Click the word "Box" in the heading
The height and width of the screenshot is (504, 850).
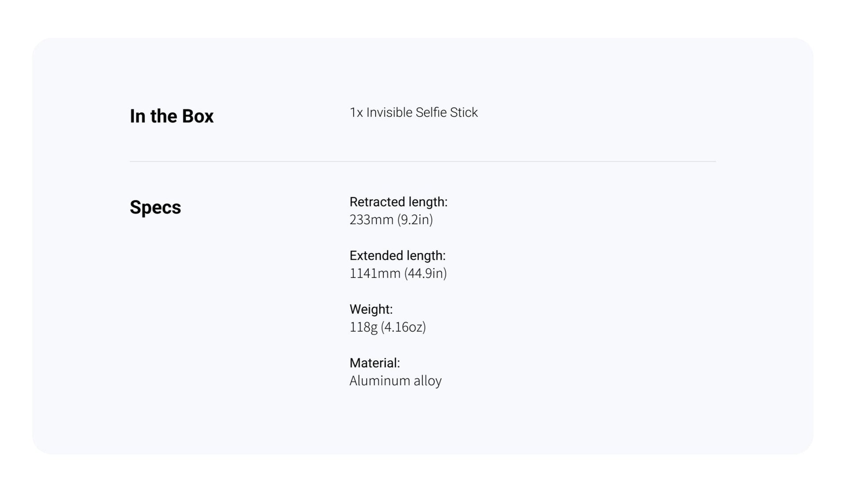click(x=197, y=116)
